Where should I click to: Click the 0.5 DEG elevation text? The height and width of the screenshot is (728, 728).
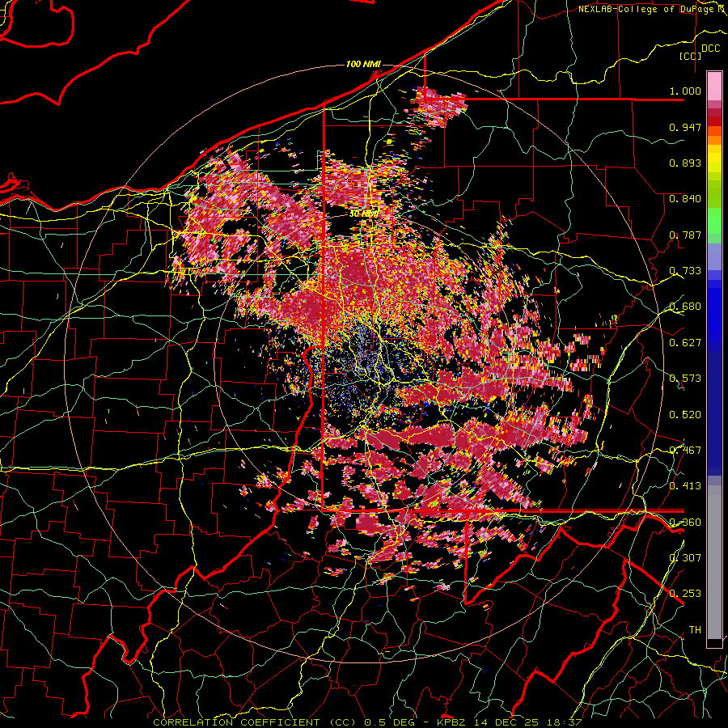(388, 722)
